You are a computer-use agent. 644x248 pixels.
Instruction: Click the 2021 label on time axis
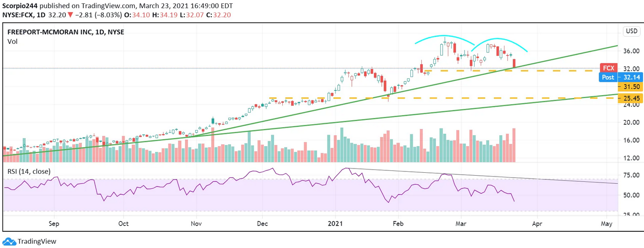tap(335, 223)
